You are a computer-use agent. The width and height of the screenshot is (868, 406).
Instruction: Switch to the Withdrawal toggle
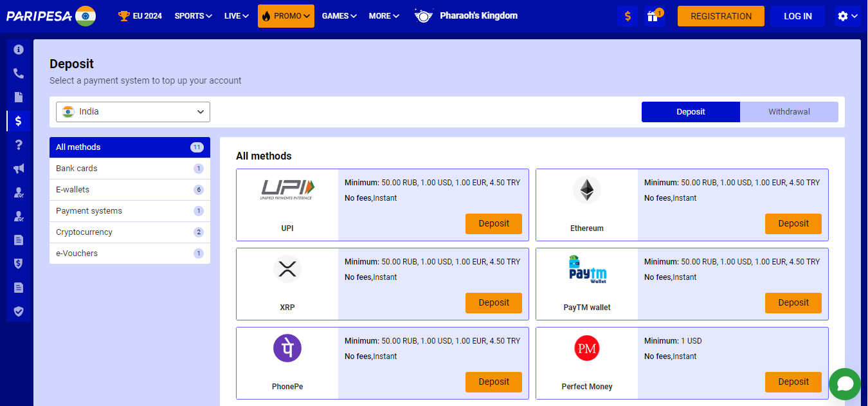(789, 112)
